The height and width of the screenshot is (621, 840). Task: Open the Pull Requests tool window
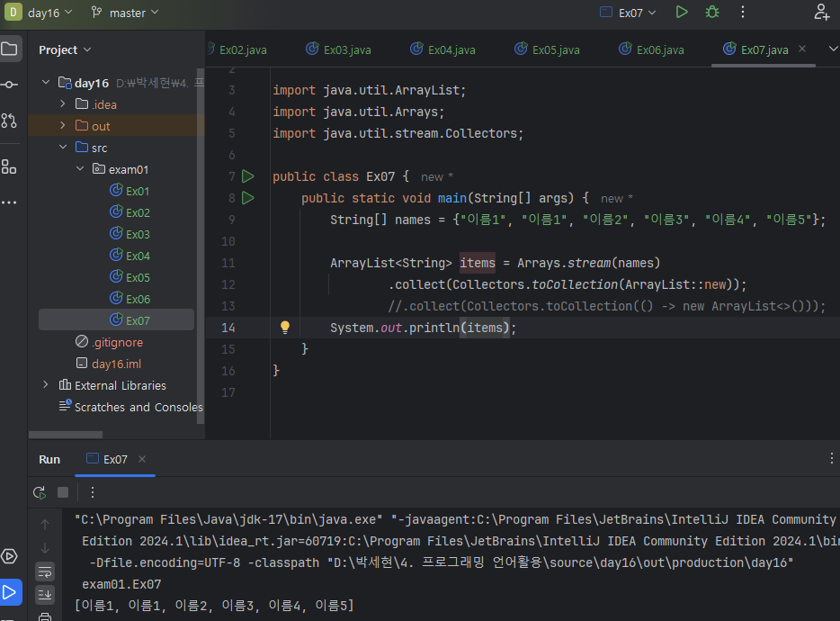click(x=9, y=120)
